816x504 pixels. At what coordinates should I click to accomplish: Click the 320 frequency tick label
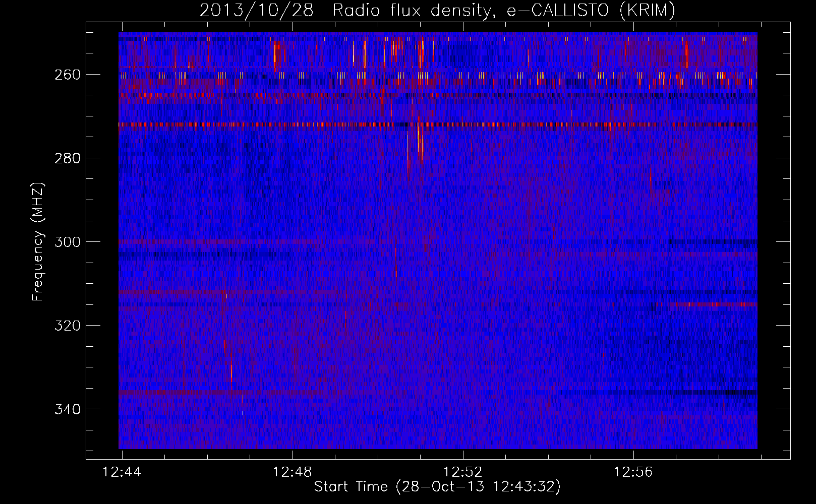pyautogui.click(x=67, y=326)
